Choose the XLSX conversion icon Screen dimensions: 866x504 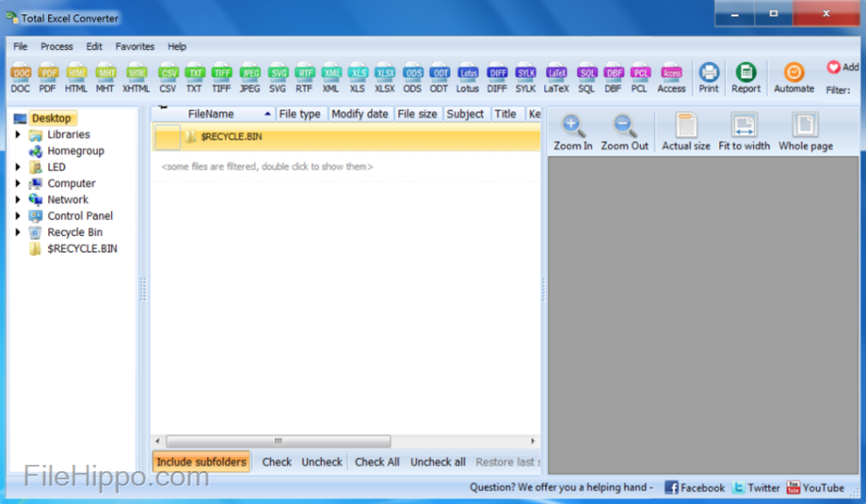tap(385, 77)
